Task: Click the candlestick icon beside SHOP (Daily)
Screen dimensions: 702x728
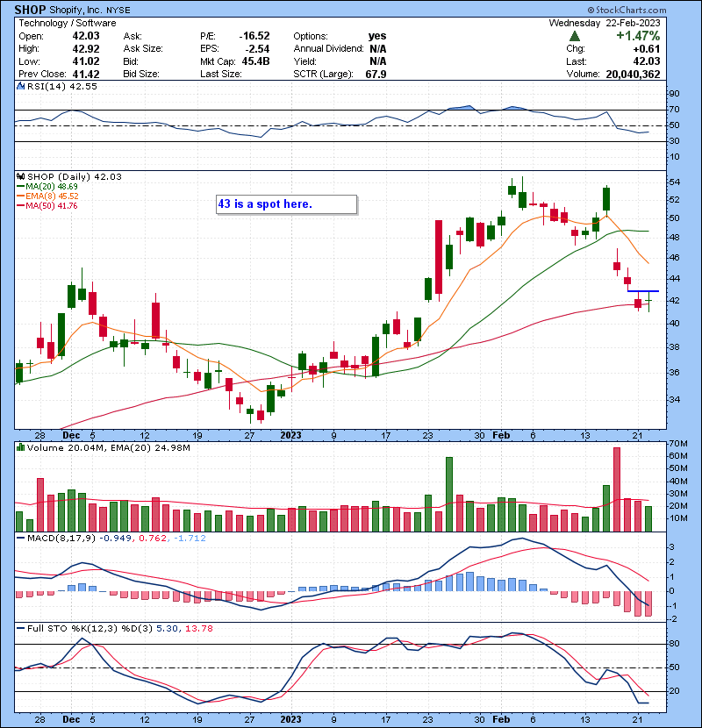Action: point(20,176)
